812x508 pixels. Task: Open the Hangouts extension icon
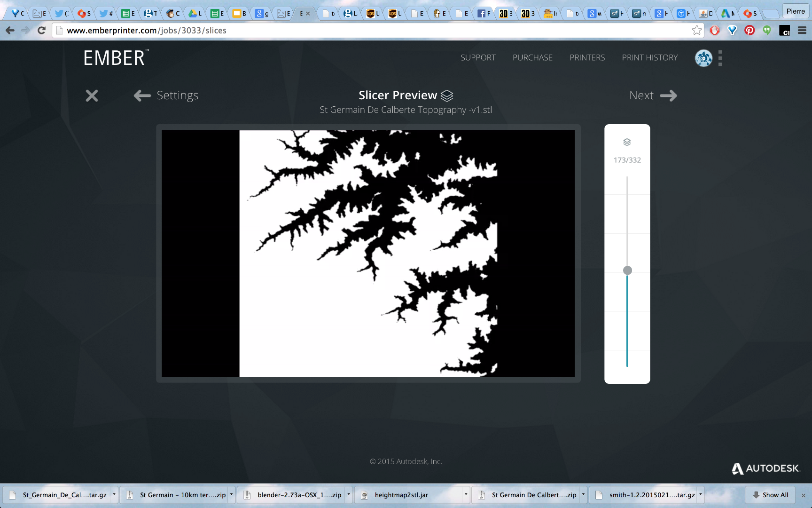767,30
